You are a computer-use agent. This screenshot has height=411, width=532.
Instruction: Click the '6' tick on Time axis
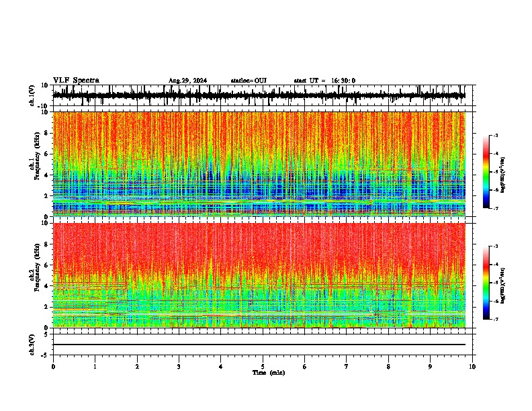tap(305, 367)
